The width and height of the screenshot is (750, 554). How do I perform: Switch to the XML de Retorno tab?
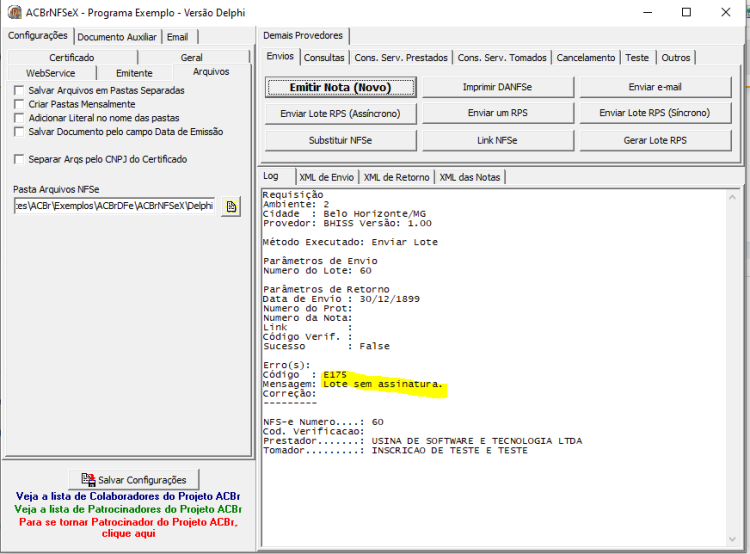click(397, 177)
